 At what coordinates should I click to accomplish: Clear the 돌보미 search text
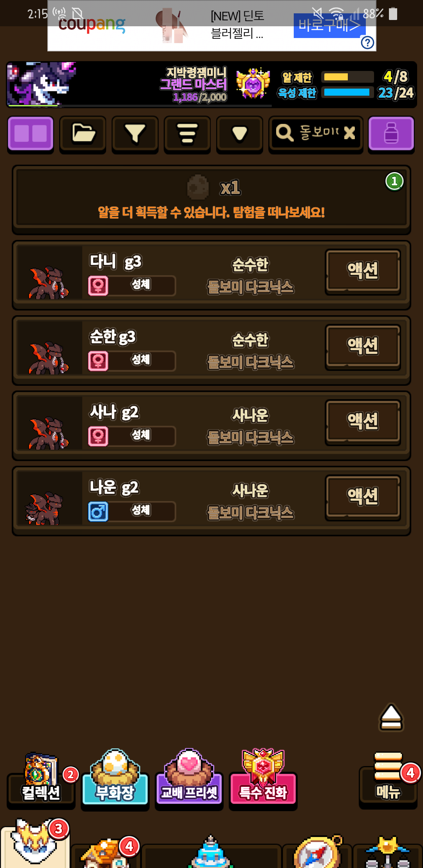click(x=349, y=133)
